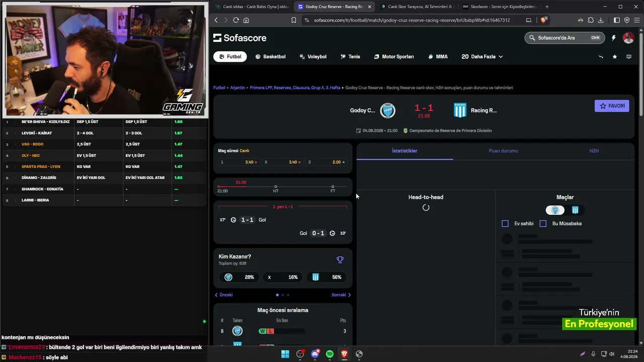Click the away win odds 2 at 2.00
The image size is (644, 362).
[327, 162]
